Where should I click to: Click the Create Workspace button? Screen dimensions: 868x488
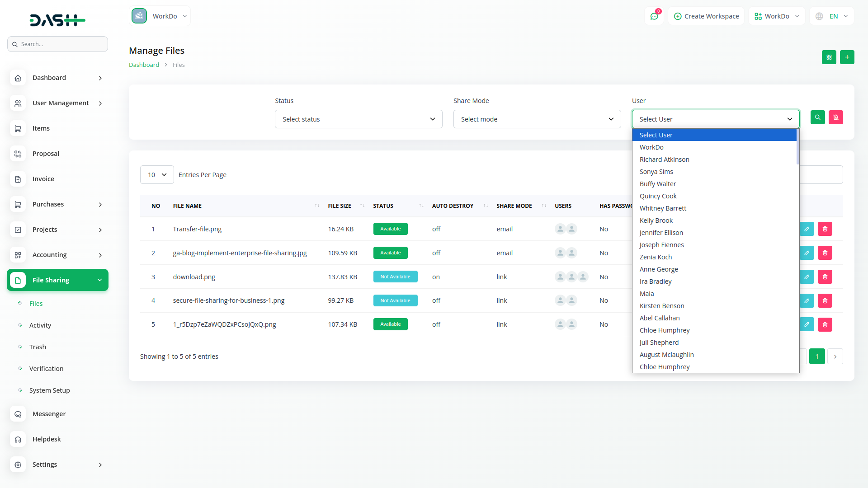[x=706, y=16]
